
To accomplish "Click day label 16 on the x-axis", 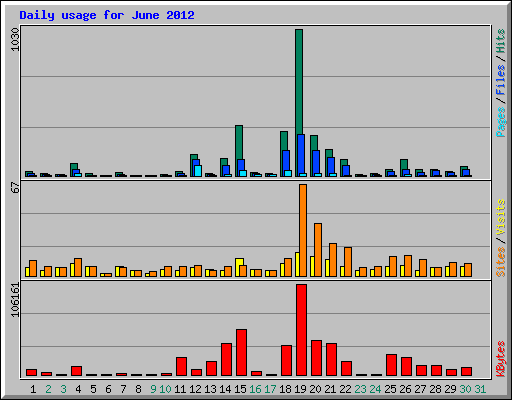I will [255, 389].
